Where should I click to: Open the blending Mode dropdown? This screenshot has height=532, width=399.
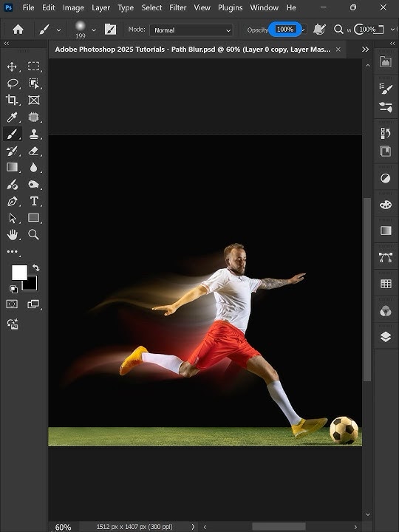point(191,30)
